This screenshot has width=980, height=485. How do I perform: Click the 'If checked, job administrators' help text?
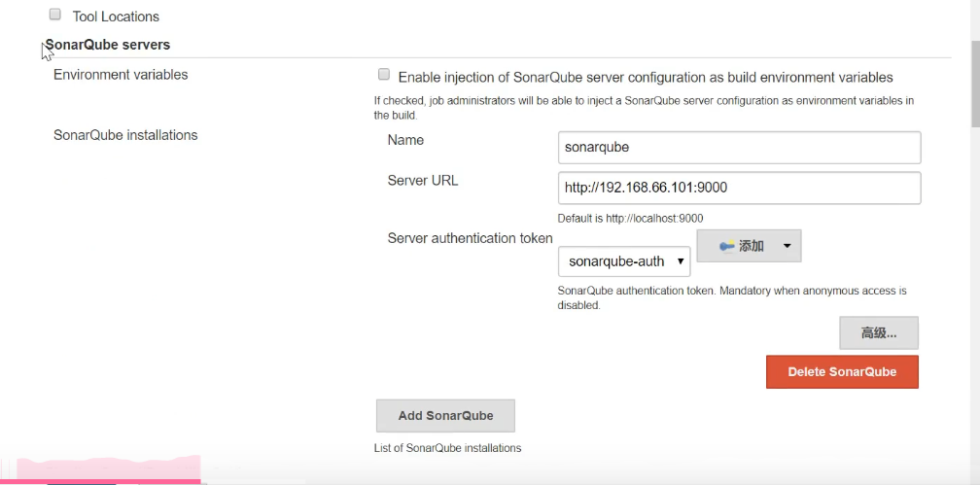click(x=644, y=108)
